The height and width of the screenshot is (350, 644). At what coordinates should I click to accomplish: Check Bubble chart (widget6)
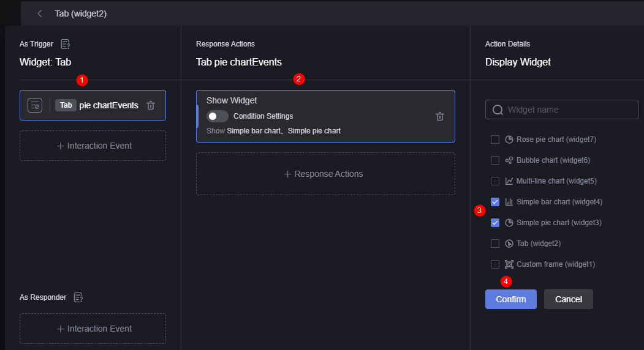coord(495,160)
